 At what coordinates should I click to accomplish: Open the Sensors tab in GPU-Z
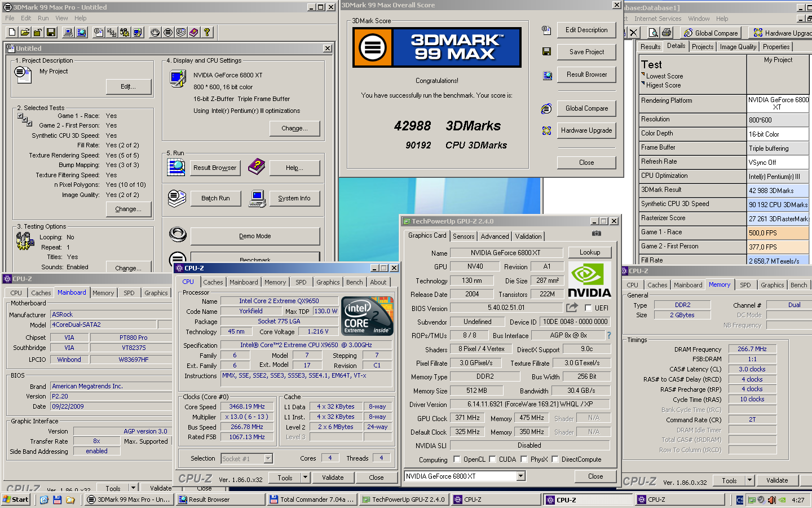pos(464,237)
